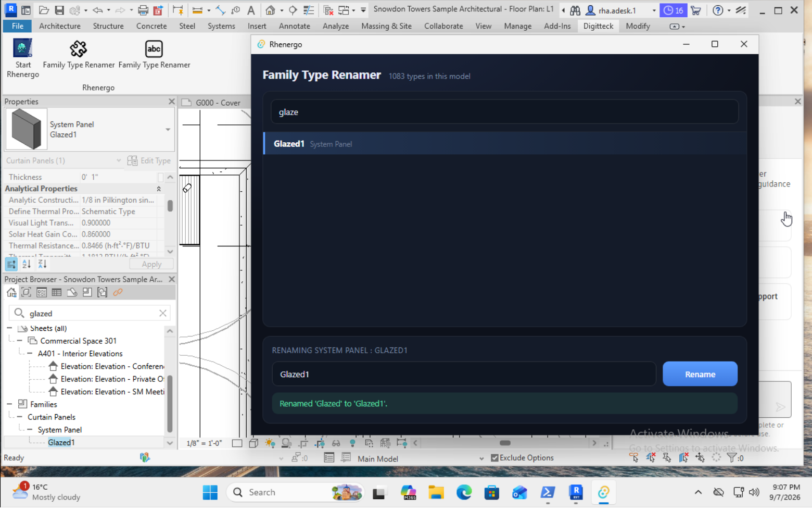
Task: Clear the Project Browser search with X
Action: [x=163, y=314]
